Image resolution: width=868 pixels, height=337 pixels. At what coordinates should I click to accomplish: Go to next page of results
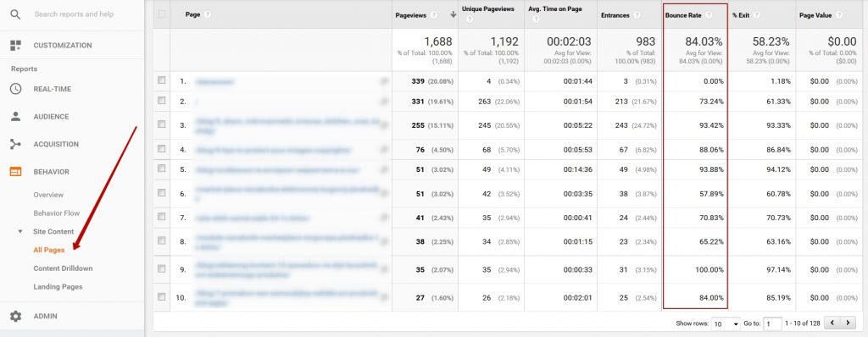pos(848,323)
